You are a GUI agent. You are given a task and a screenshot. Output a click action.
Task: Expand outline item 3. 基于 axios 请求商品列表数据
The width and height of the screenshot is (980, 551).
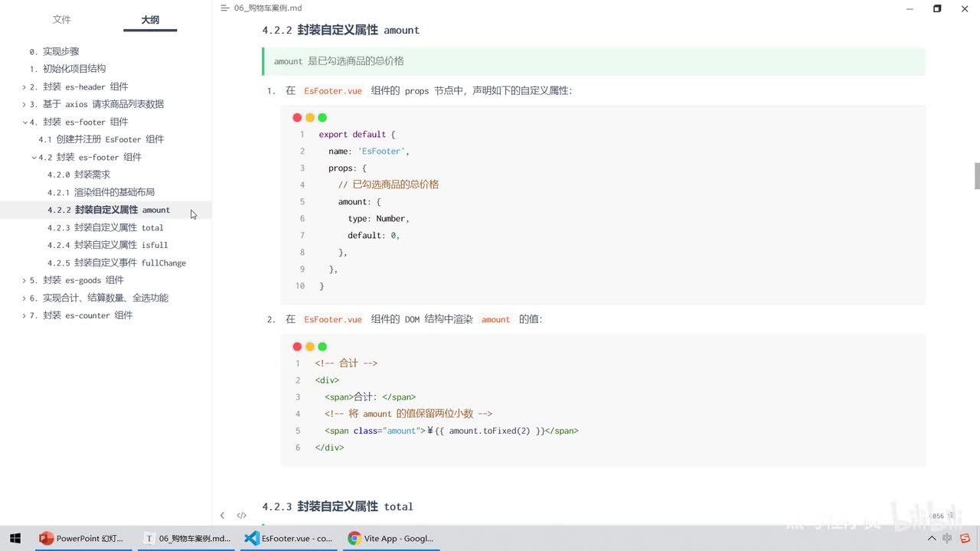(24, 105)
